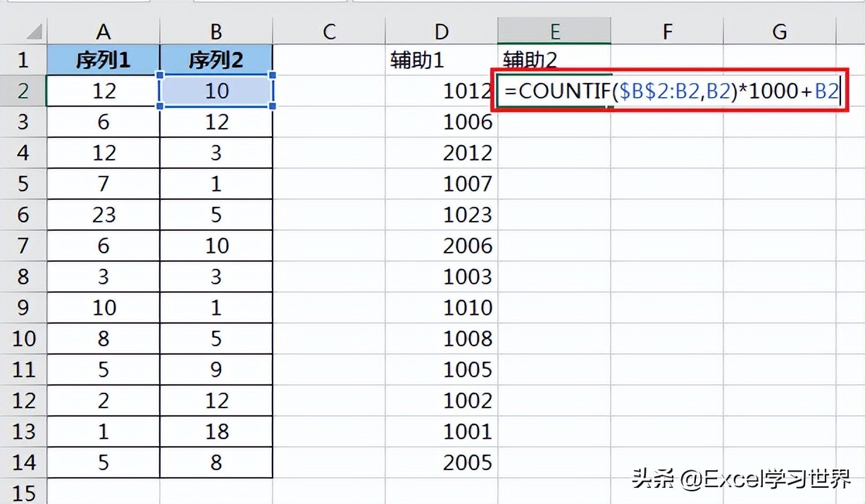Select row 9 header
The height and width of the screenshot is (504, 865).
(23, 308)
